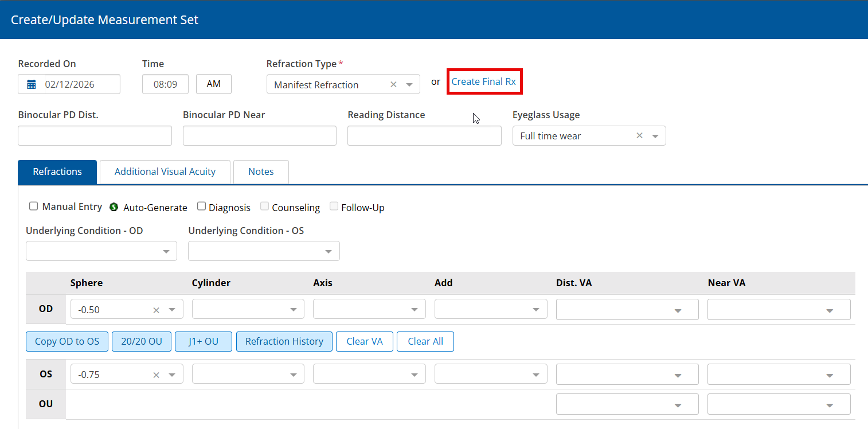Expand the Refraction Type dropdown
This screenshot has height=429, width=868.
[x=409, y=85]
